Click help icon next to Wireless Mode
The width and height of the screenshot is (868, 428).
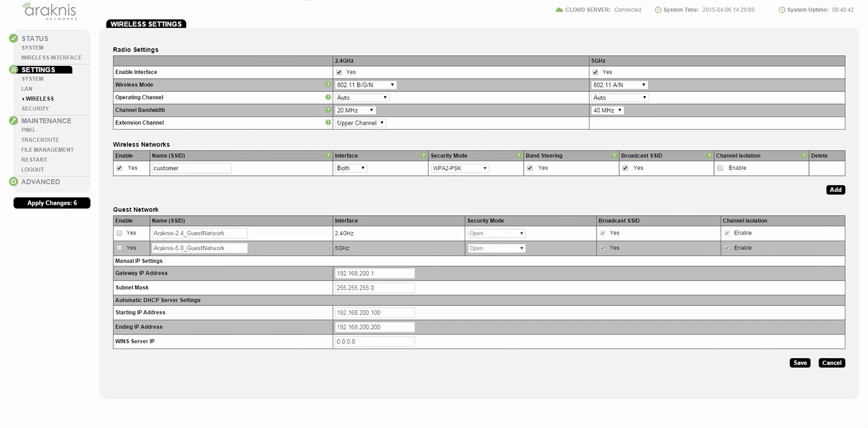(x=328, y=85)
